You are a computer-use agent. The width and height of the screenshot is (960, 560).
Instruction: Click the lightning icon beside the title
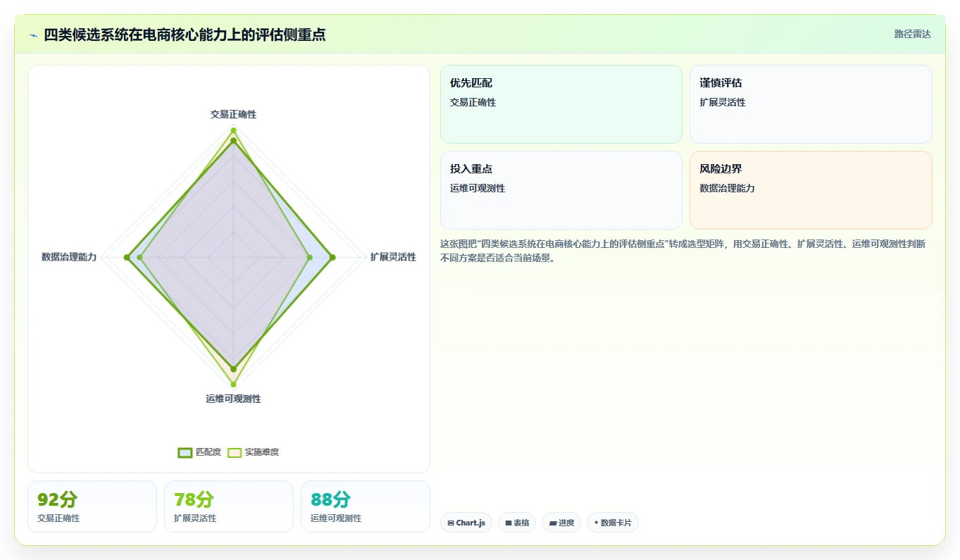[33, 35]
